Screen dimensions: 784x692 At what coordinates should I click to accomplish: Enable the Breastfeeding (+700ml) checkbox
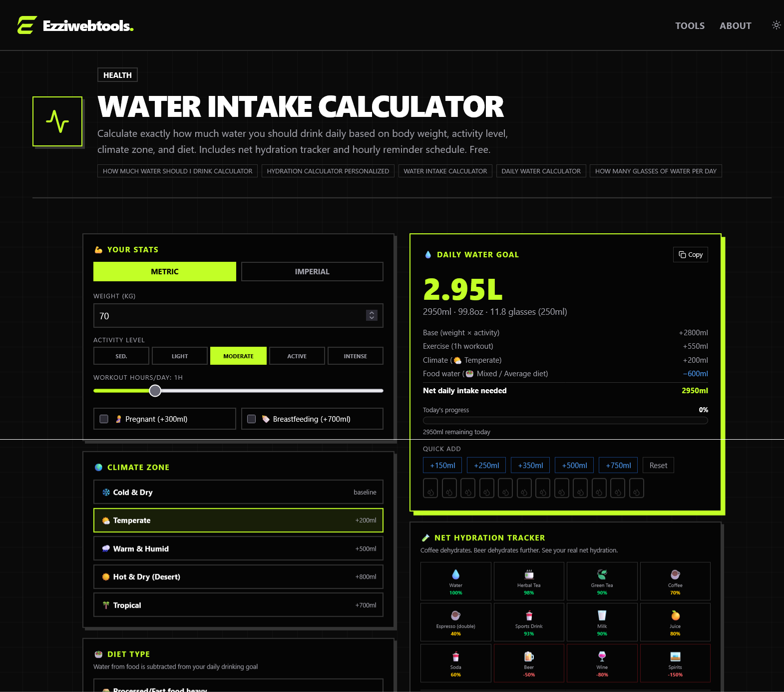(x=252, y=419)
